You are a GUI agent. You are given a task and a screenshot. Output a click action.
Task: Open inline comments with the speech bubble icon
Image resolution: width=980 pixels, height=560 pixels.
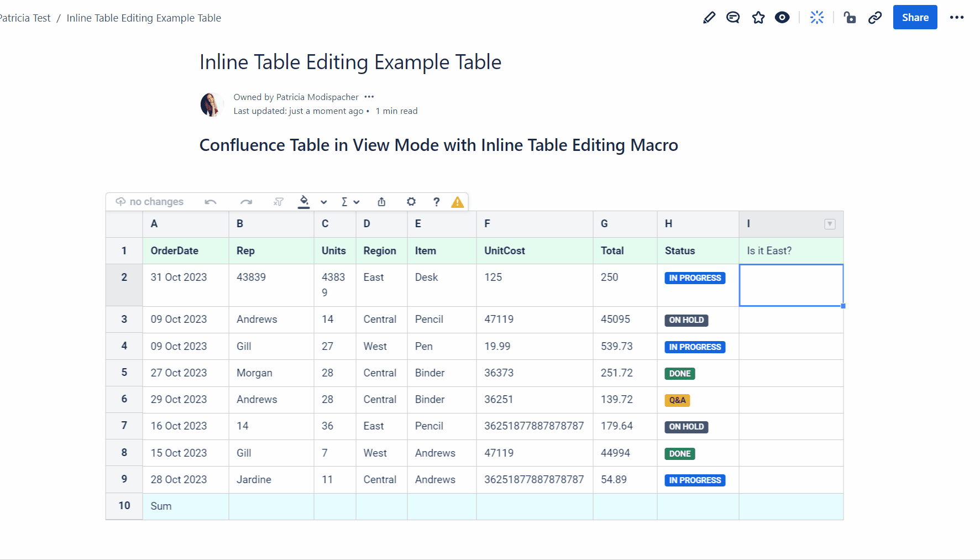733,18
